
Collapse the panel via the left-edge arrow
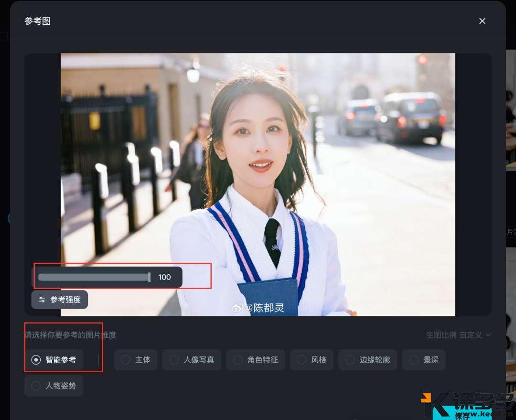[11, 218]
